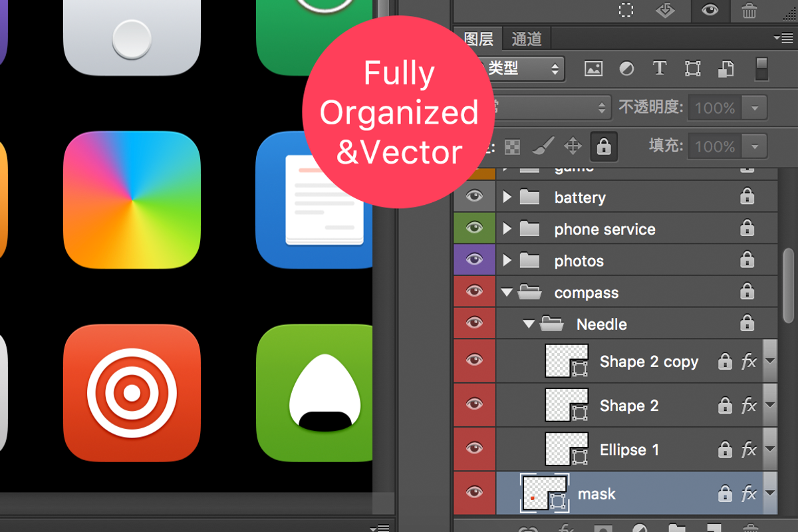Click the lock icon on mask layer

coord(725,493)
